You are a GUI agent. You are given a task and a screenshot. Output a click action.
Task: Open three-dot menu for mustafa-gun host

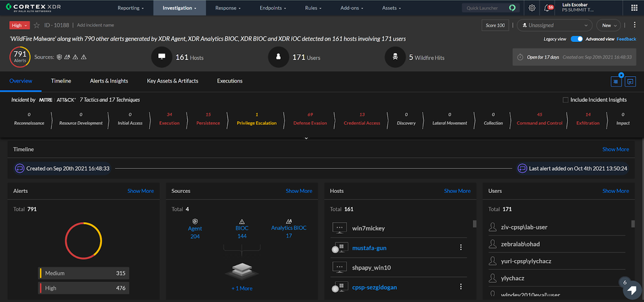coord(460,248)
